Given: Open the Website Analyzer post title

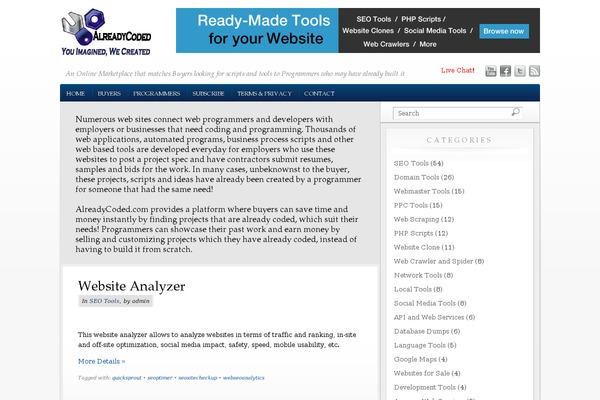Looking at the screenshot, I should pos(131,286).
